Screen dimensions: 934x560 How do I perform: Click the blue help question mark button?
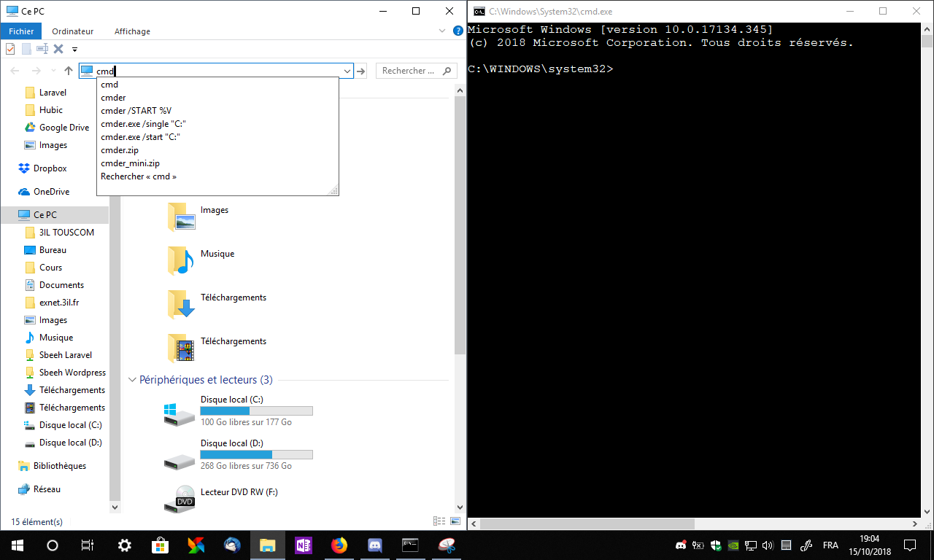457,31
